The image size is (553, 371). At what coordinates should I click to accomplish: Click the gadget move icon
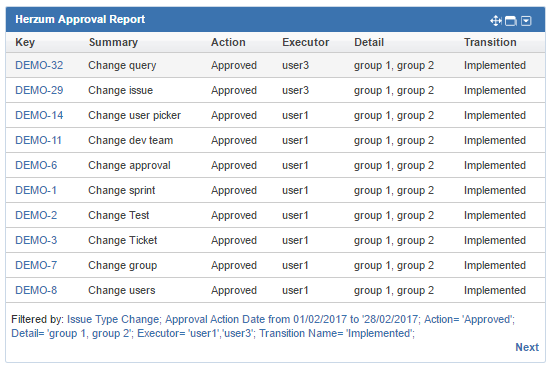[496, 21]
